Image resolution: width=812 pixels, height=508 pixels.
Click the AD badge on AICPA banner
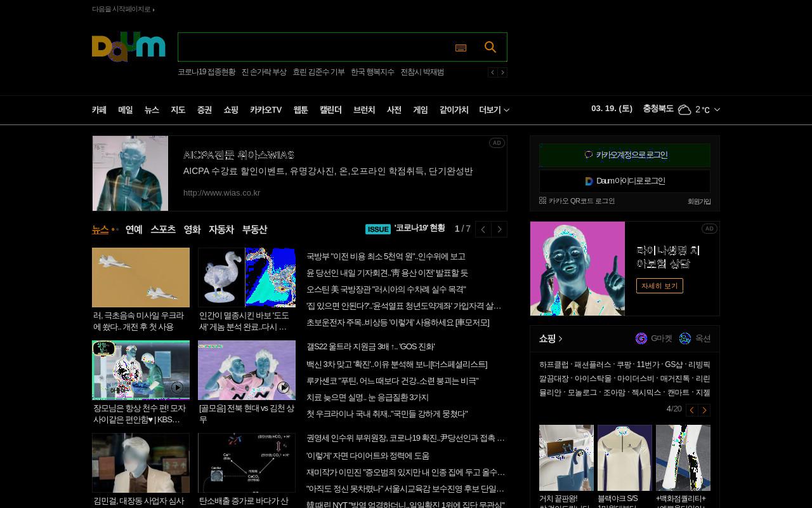click(497, 143)
